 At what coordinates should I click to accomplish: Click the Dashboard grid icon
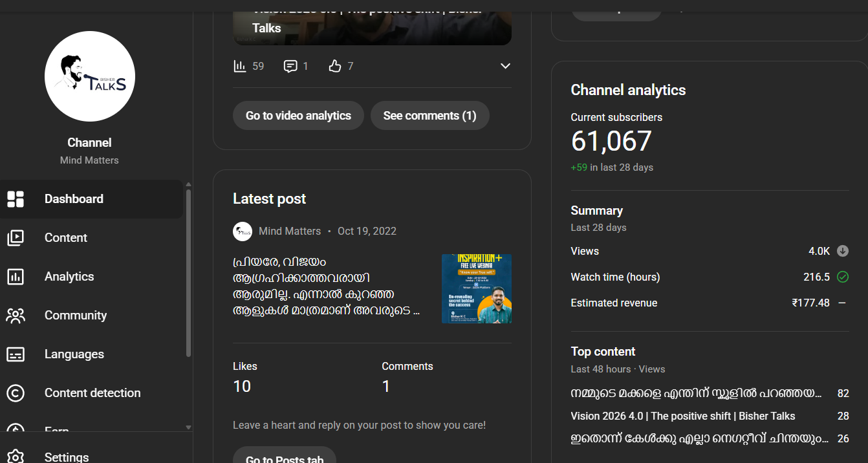point(16,199)
